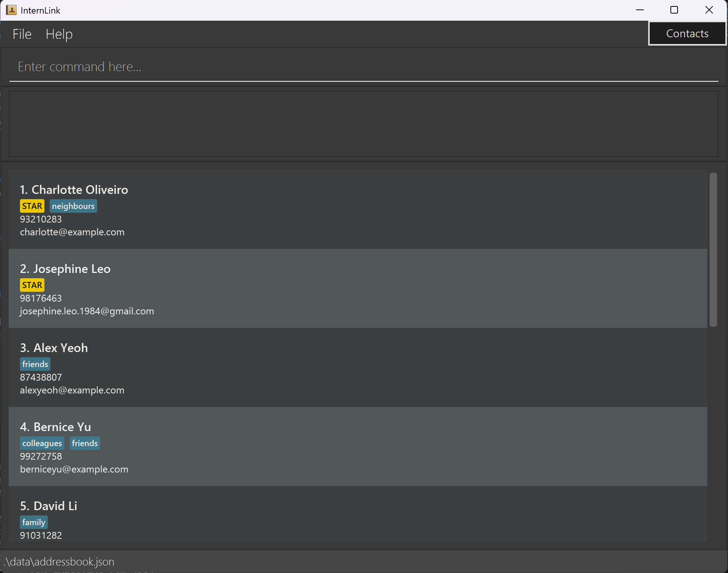Open the Help menu
The height and width of the screenshot is (573, 728).
[59, 34]
